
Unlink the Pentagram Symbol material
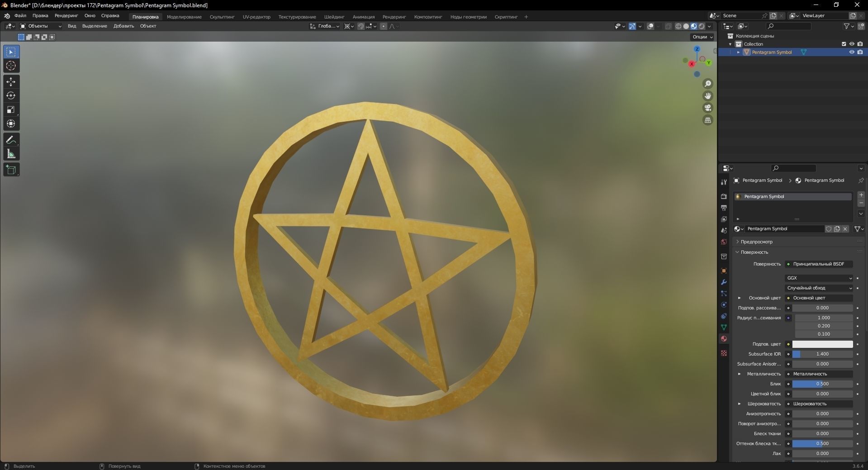coord(845,229)
